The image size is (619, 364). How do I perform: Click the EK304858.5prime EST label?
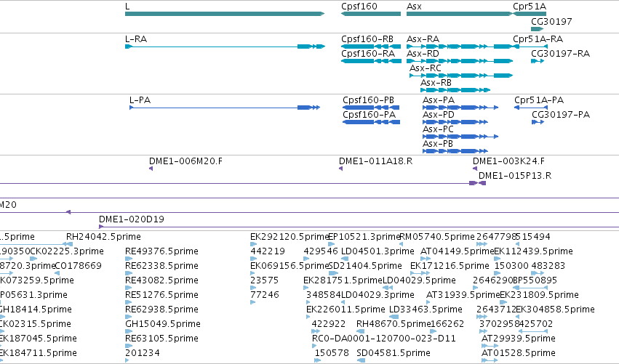[555, 310]
